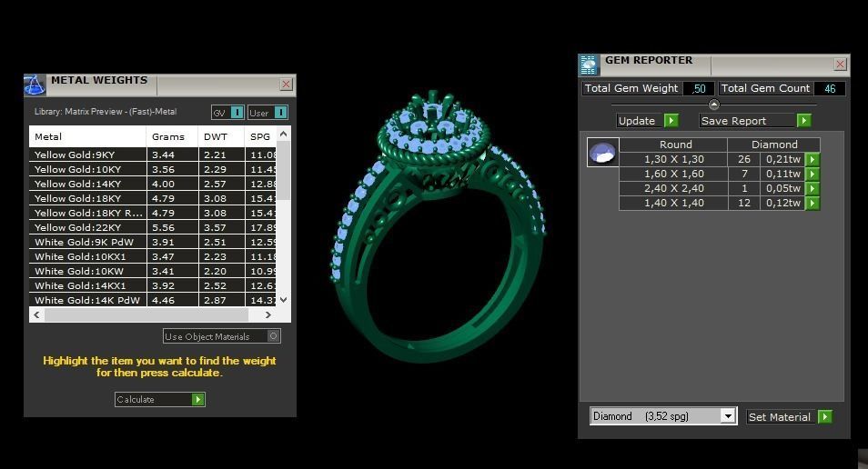Select the White Gold:10KW row
Viewport: 868px width, 469px height.
coord(152,271)
